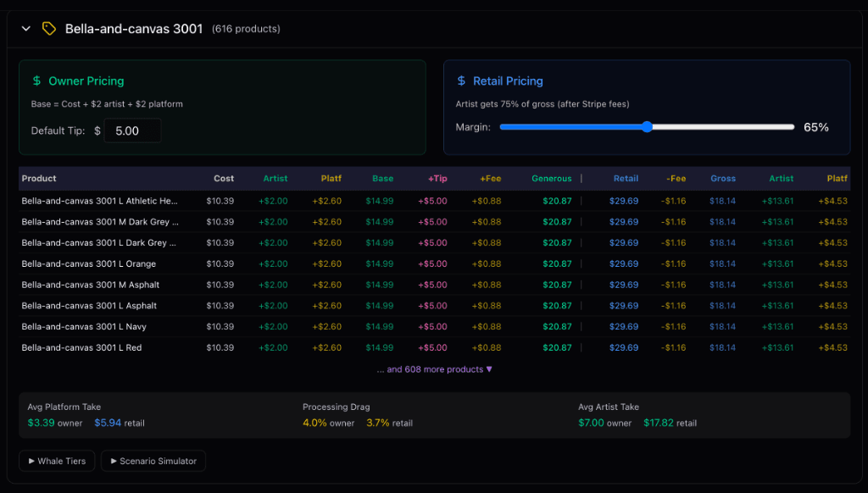Screen dimensions: 868x493
Task: Open the Scenario Simulator panel
Action: (153, 461)
